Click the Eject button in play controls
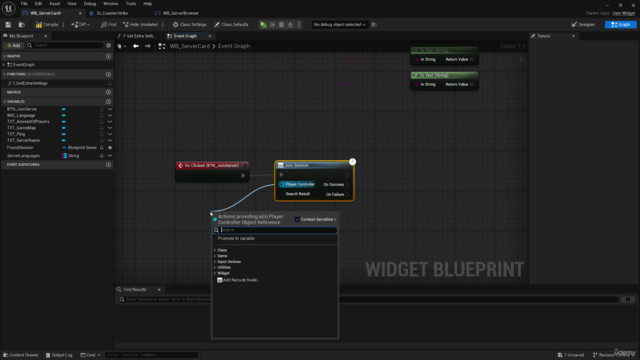The height and width of the screenshot is (360, 640). click(x=290, y=24)
